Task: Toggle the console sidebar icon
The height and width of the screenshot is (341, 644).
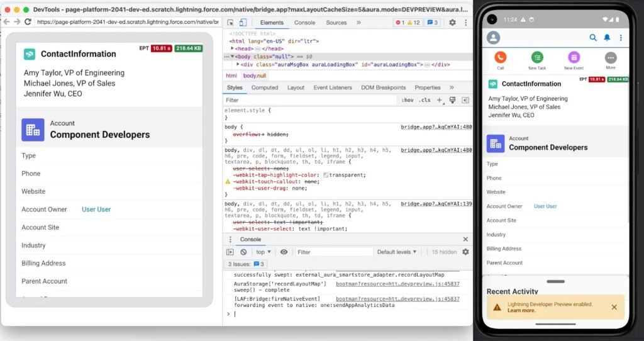Action: [230, 252]
